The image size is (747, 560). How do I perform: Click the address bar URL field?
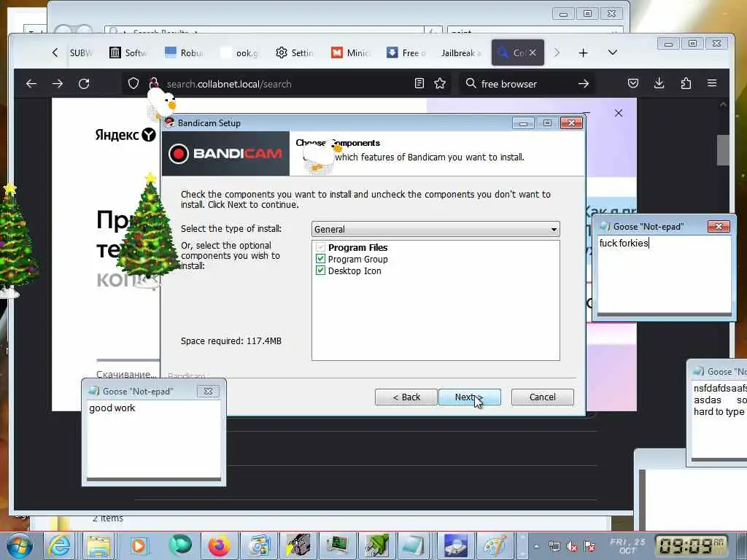(286, 84)
